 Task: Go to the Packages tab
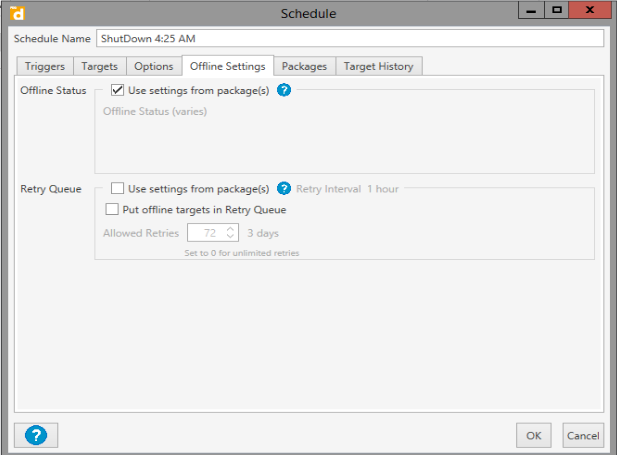(304, 66)
